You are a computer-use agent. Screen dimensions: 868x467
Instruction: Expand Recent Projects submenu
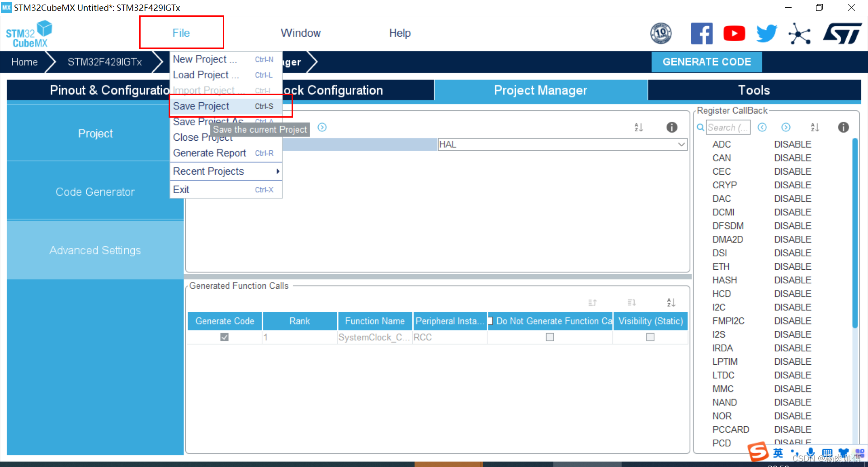226,172
